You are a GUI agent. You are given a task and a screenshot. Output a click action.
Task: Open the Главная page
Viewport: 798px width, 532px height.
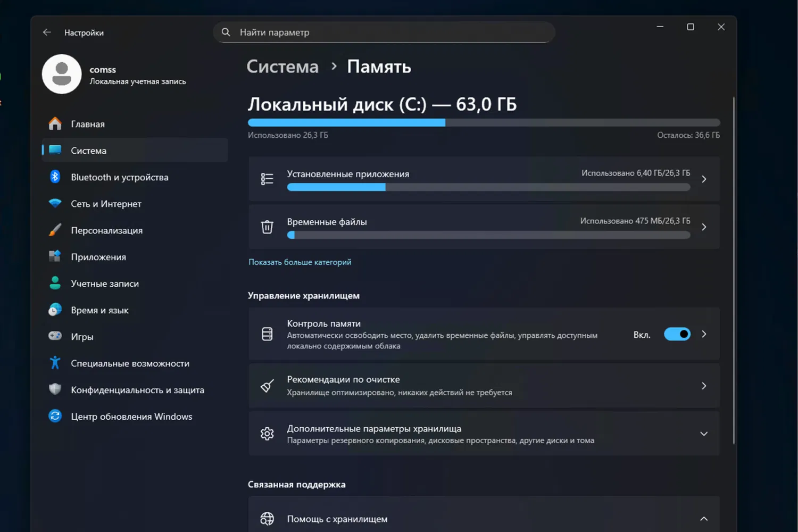click(x=135, y=124)
